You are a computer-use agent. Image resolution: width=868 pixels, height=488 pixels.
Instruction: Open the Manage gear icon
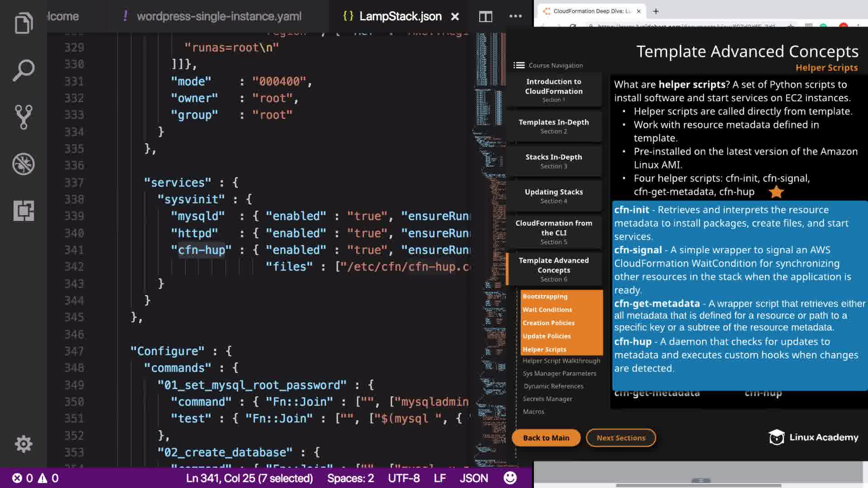(x=24, y=444)
